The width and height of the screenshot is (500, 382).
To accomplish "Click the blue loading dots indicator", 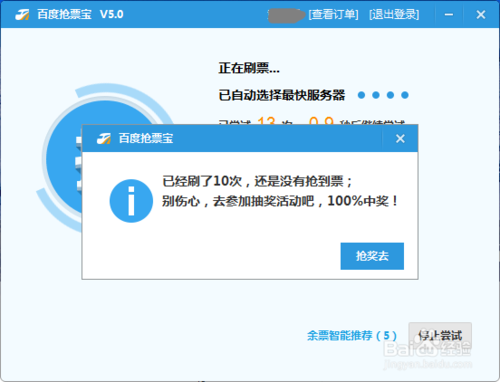I will coord(383,95).
